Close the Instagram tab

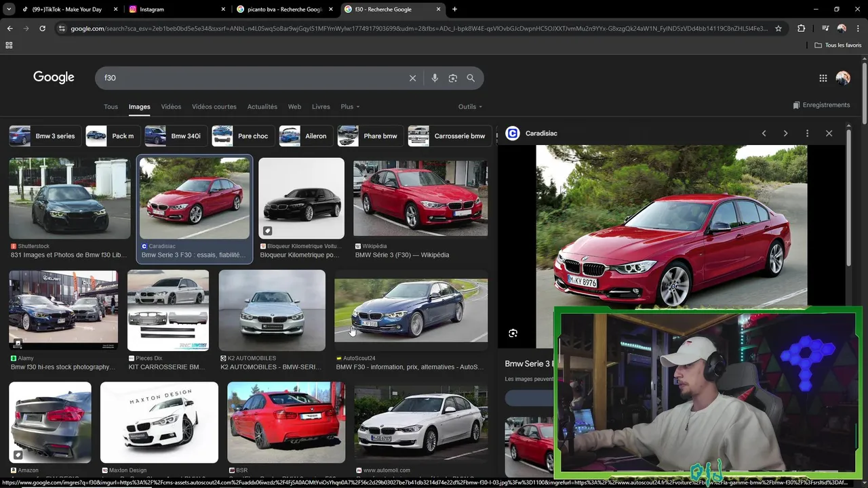[224, 9]
